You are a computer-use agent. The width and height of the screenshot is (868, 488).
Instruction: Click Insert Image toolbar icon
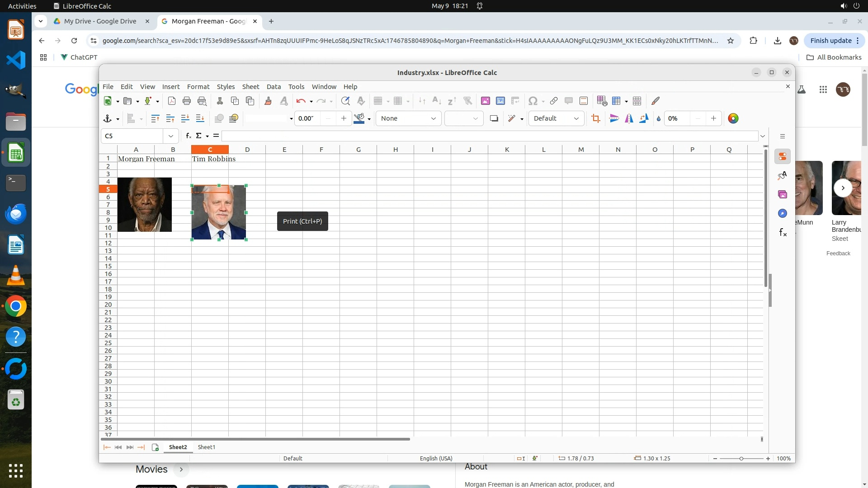tap(486, 101)
